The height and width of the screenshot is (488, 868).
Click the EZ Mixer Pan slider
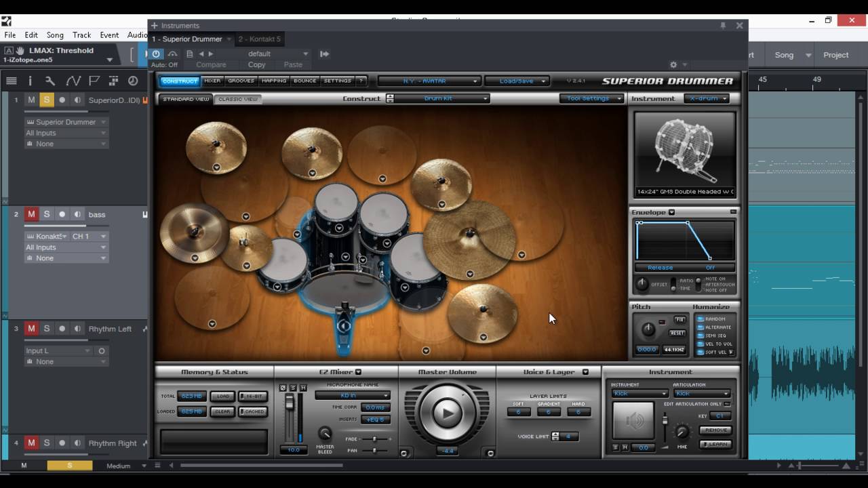coord(374,450)
